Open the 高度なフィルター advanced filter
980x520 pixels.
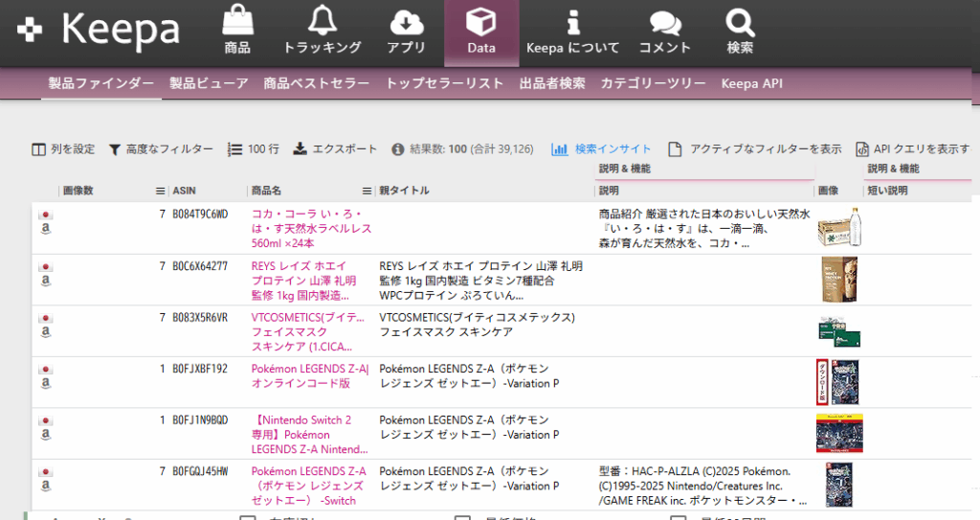[160, 148]
